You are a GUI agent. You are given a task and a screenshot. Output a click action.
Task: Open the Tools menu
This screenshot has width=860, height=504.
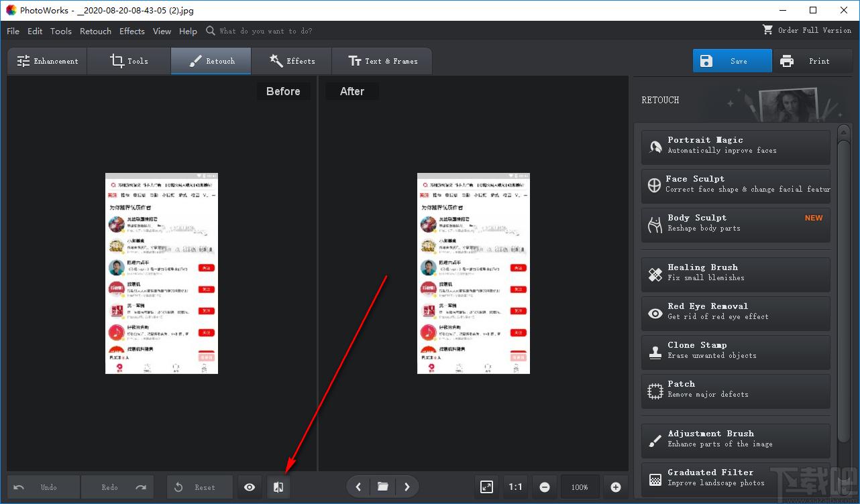click(x=61, y=31)
